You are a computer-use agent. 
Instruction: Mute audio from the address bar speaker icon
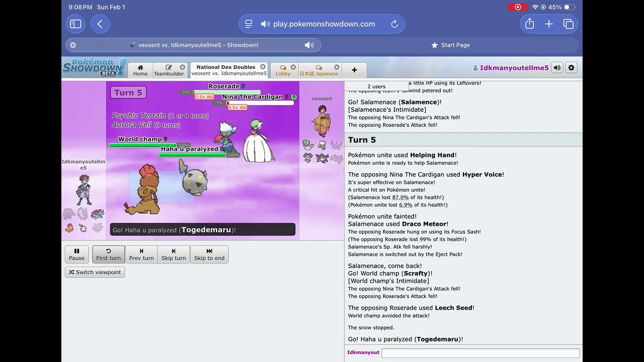[265, 24]
